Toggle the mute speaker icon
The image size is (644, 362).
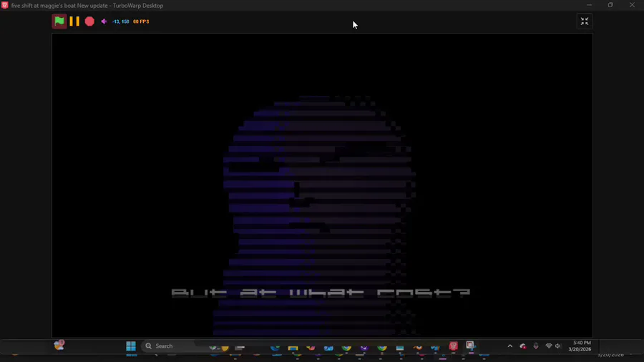(x=104, y=21)
